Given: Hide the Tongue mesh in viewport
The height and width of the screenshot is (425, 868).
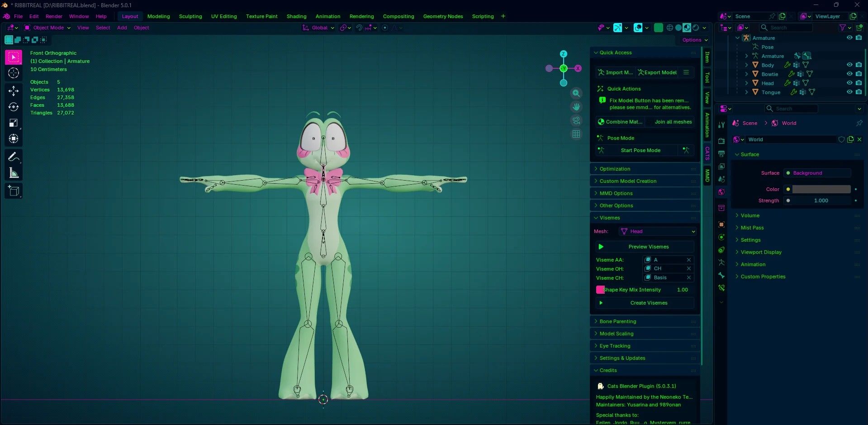Looking at the screenshot, I should tap(849, 92).
